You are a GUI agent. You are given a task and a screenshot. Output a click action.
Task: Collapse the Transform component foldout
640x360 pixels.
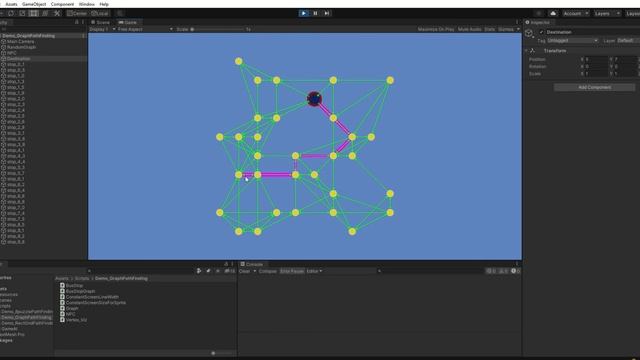(526, 51)
